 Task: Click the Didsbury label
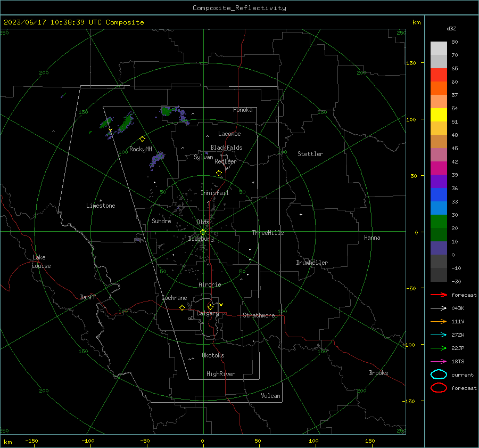pyautogui.click(x=201, y=239)
